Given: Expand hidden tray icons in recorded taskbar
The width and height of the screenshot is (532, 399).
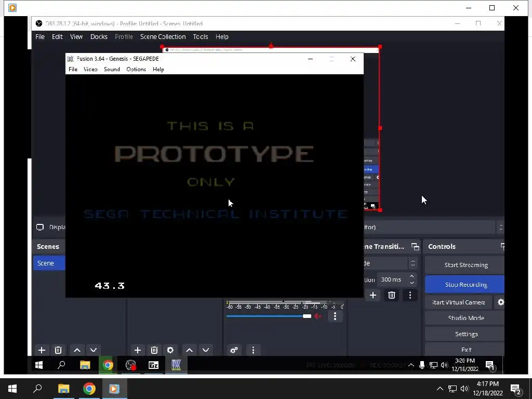Looking at the screenshot, I should 411,365.
